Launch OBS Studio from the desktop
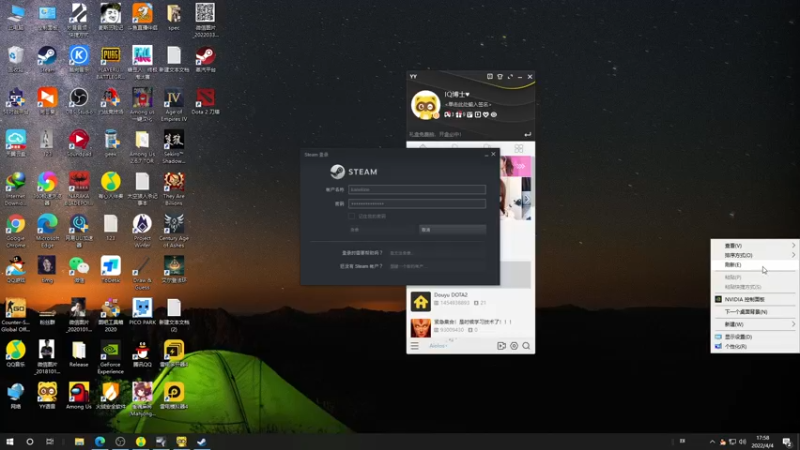This screenshot has height=450, width=800. [79, 101]
